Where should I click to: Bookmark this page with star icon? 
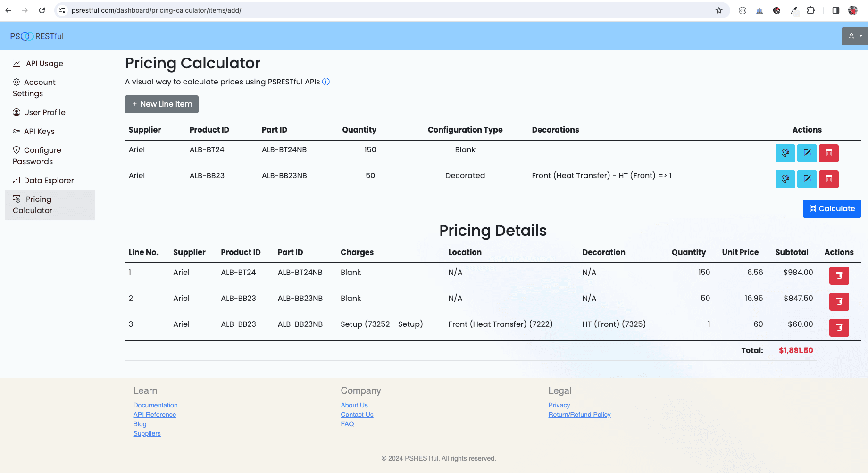pyautogui.click(x=718, y=10)
